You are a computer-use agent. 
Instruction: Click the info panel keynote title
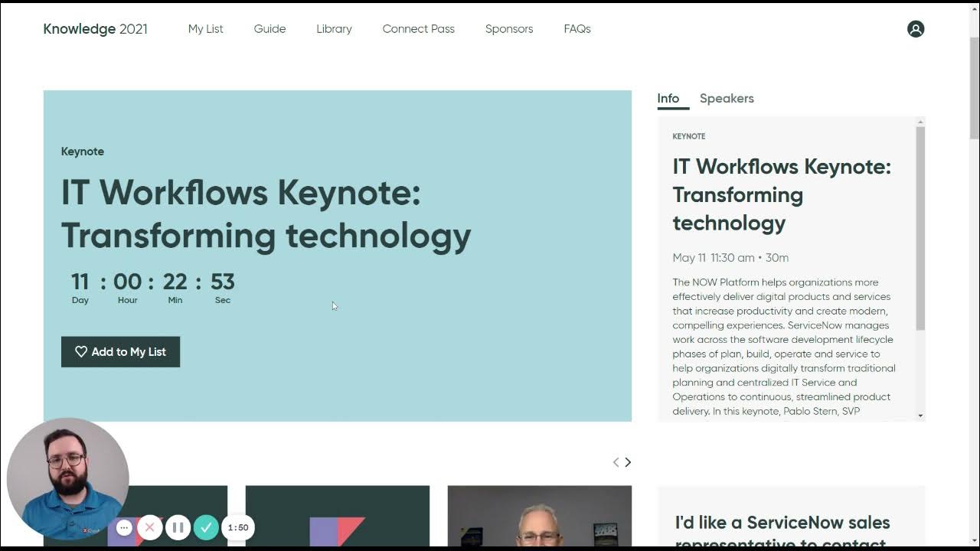782,194
